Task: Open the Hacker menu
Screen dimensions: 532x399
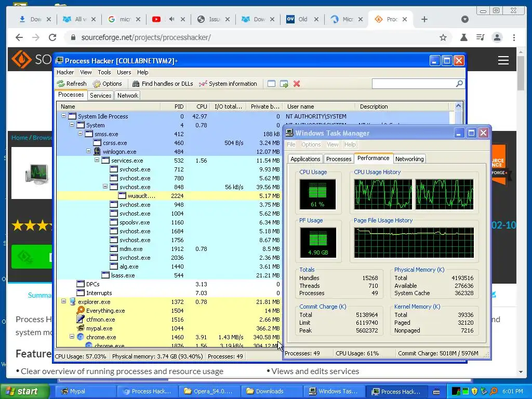Action: [x=65, y=72]
